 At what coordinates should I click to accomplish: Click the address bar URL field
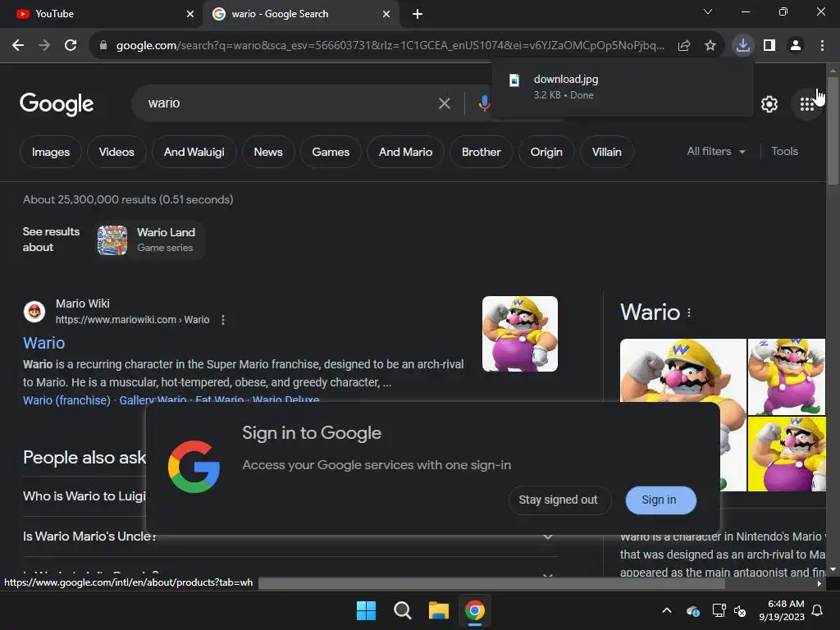[390, 46]
